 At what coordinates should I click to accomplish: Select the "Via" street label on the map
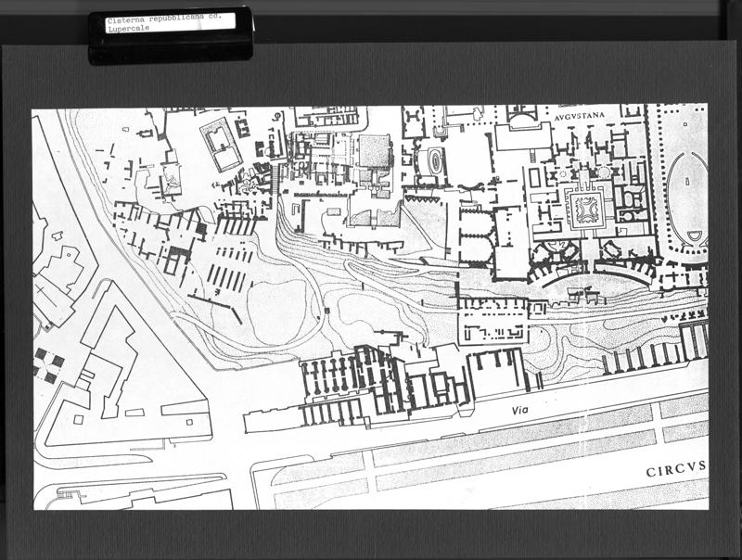click(519, 411)
